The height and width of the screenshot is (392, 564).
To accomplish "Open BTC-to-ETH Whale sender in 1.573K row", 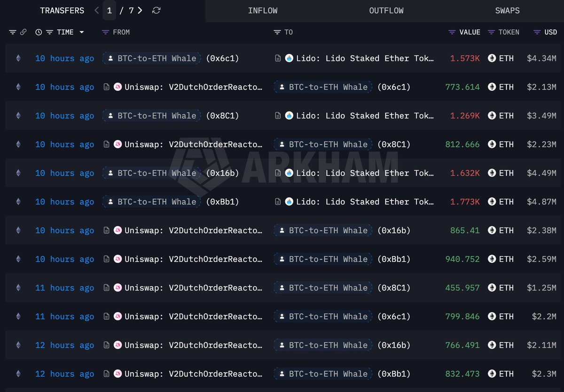I will coord(152,58).
